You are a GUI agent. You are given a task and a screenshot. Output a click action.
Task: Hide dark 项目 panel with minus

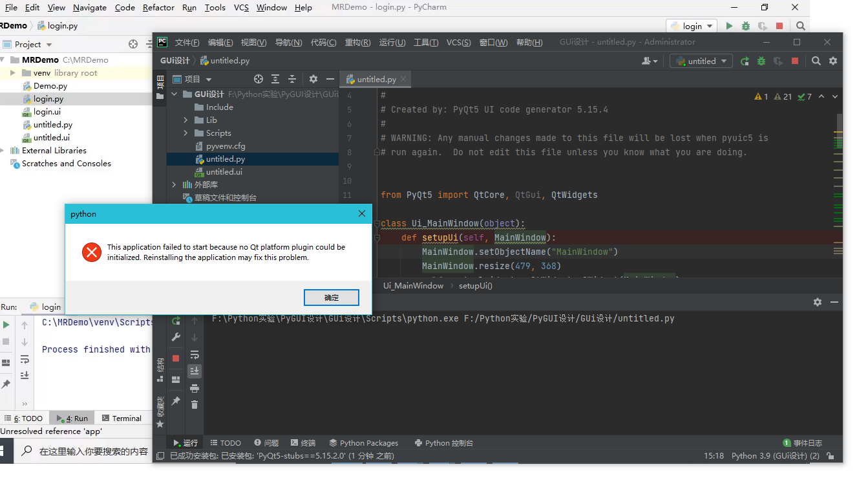tap(330, 79)
